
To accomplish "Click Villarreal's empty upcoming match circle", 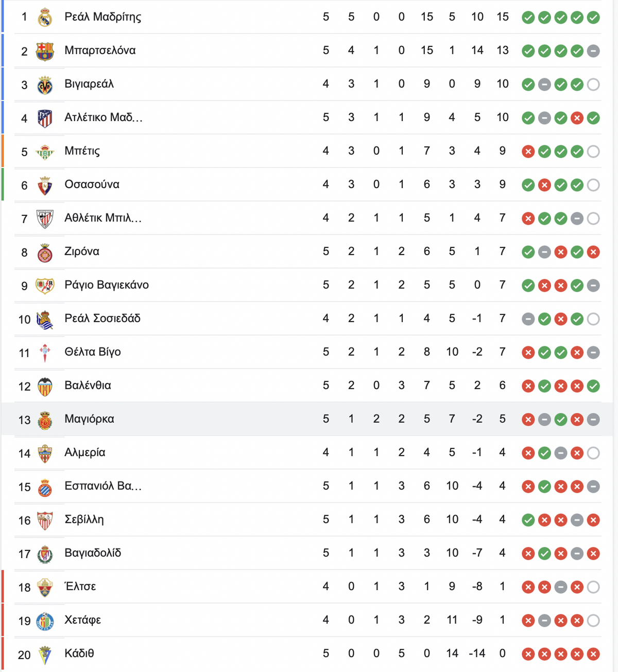I will click(x=593, y=85).
